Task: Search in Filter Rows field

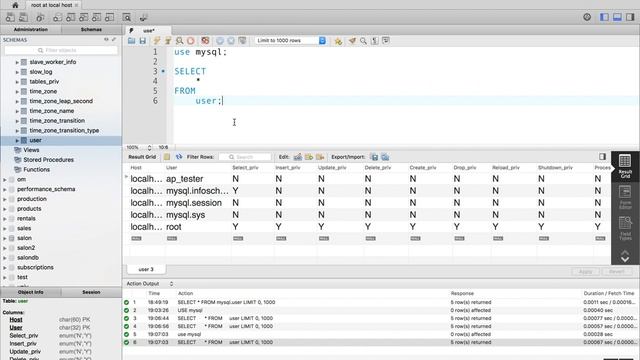Action: (245, 157)
